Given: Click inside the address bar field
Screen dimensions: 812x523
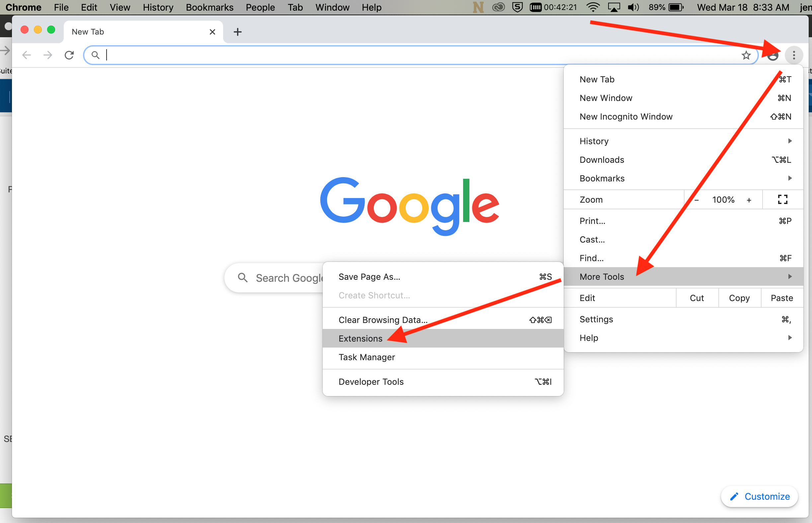Looking at the screenshot, I should click(x=407, y=55).
